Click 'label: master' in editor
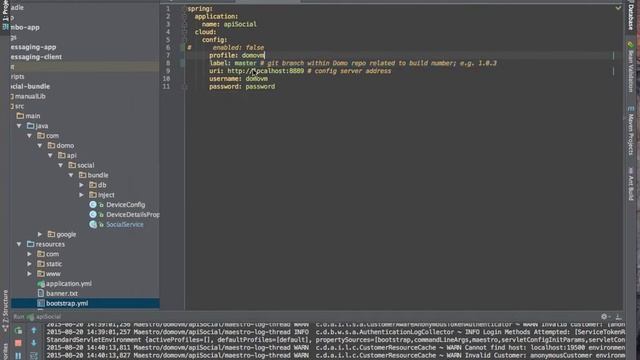This screenshot has width=640, height=360. (x=233, y=63)
